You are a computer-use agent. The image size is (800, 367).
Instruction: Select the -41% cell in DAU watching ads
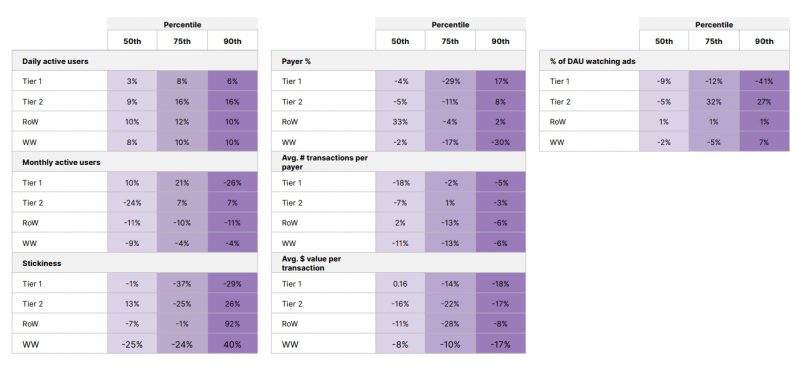click(x=764, y=81)
